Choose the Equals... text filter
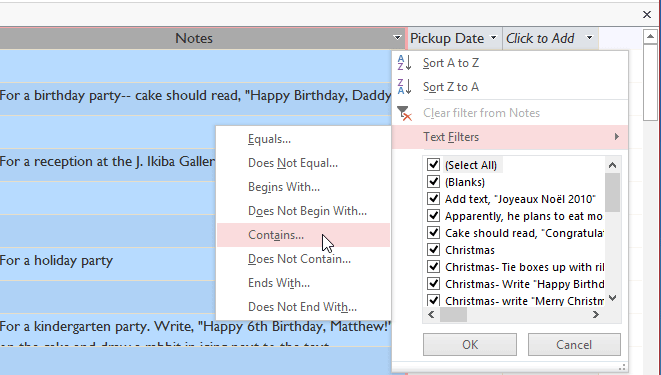This screenshot has width=661, height=375. click(x=304, y=139)
